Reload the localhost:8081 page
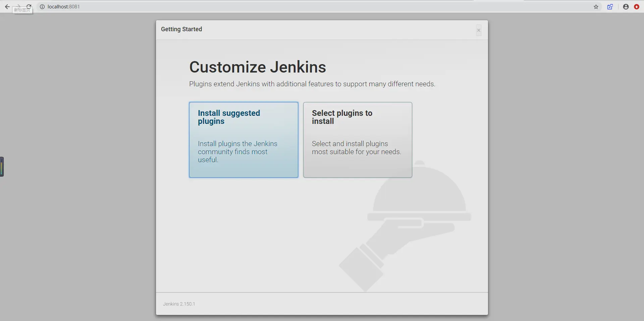This screenshot has height=321, width=644. coord(29,6)
